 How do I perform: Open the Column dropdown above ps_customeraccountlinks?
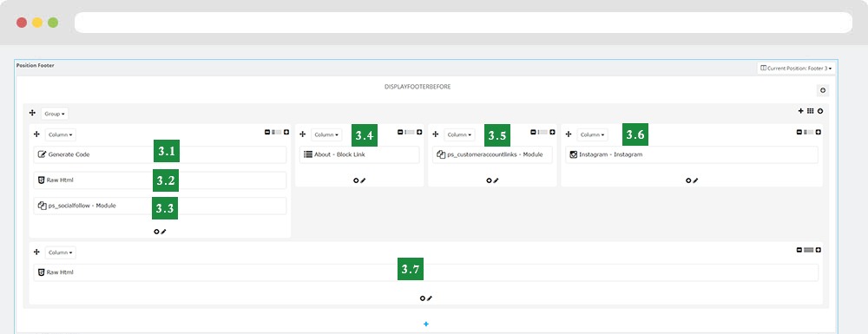pyautogui.click(x=459, y=134)
